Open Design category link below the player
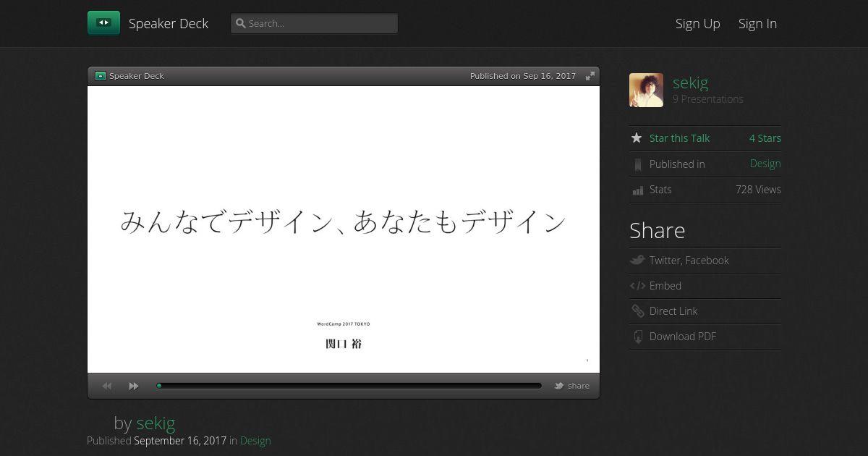This screenshot has height=456, width=868. pyautogui.click(x=255, y=440)
